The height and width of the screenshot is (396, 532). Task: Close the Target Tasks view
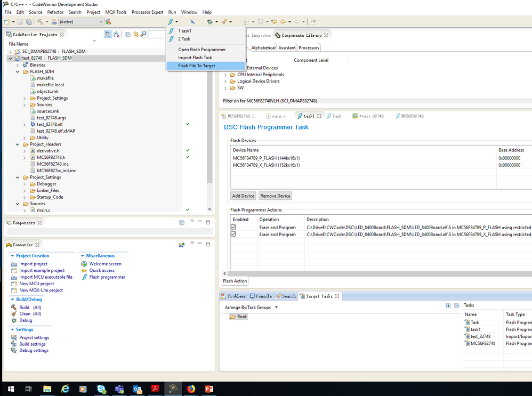point(337,296)
